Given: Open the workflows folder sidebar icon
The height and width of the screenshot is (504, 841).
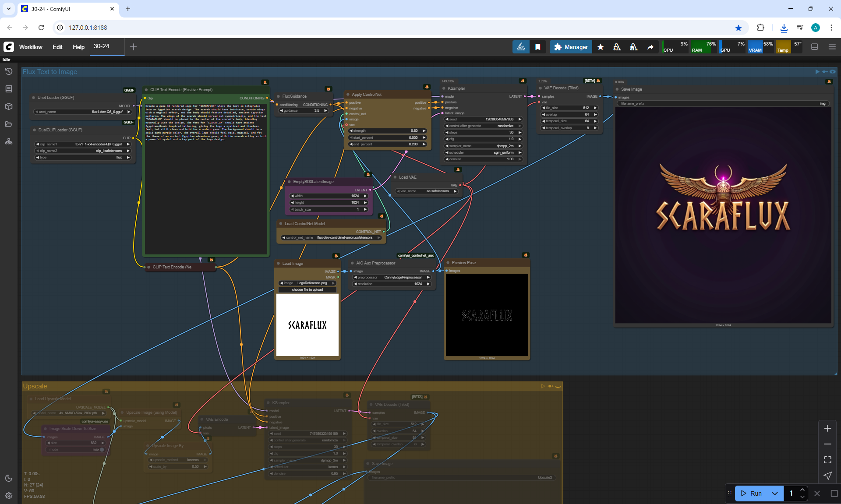Looking at the screenshot, I should (8, 124).
